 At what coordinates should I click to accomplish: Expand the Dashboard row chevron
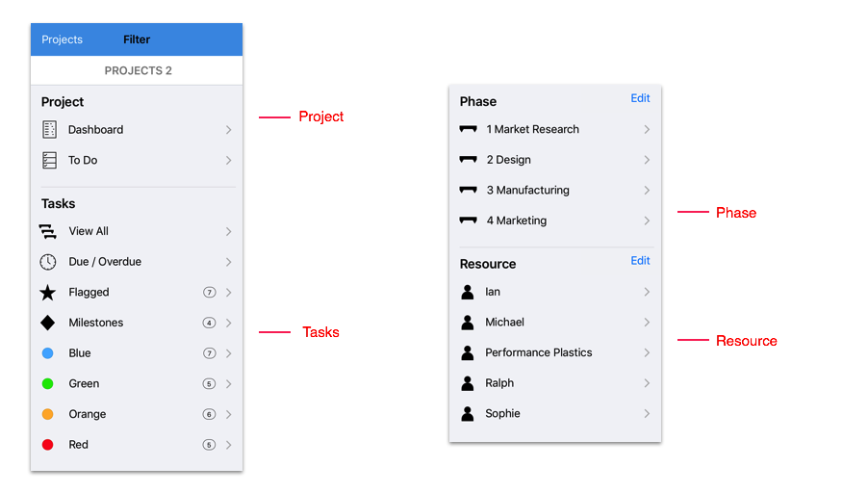[x=229, y=130]
